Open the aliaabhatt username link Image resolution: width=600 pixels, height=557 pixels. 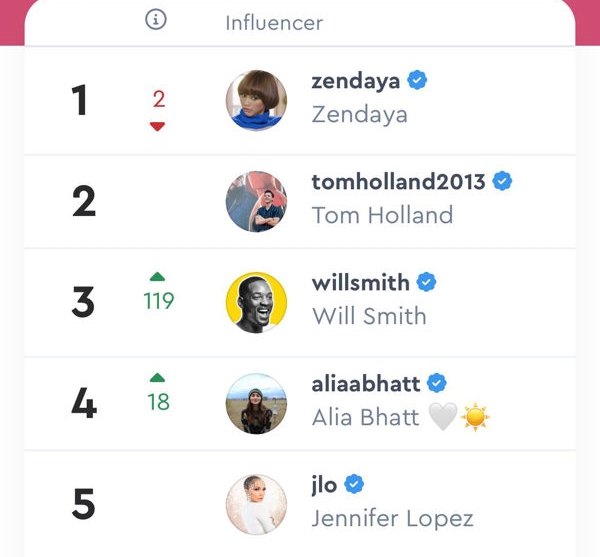point(366,384)
